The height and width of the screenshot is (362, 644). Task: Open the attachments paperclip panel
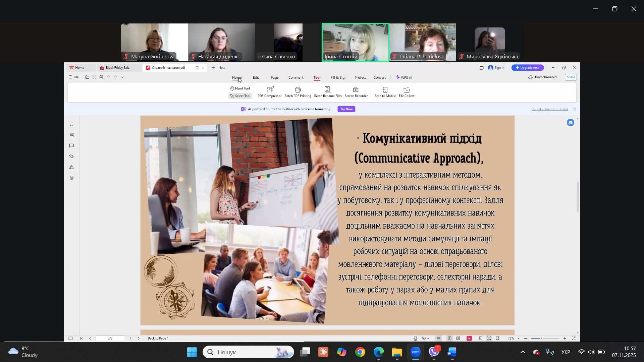tap(71, 157)
